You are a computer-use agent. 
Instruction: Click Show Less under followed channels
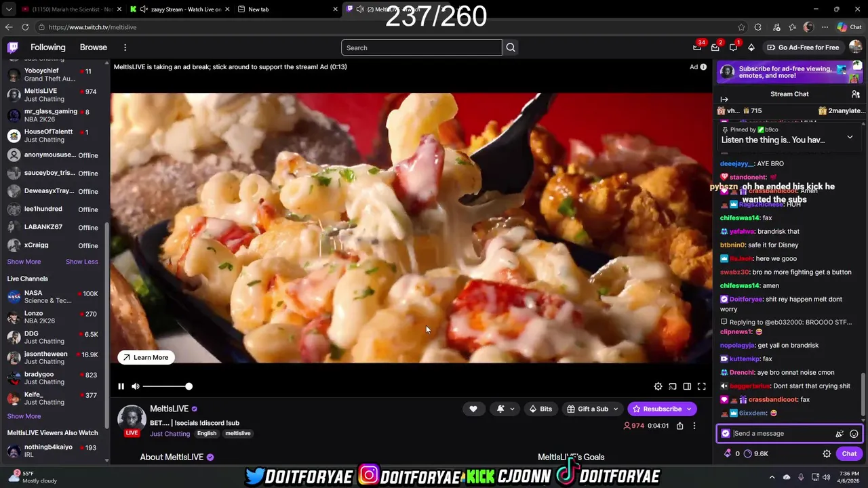81,262
